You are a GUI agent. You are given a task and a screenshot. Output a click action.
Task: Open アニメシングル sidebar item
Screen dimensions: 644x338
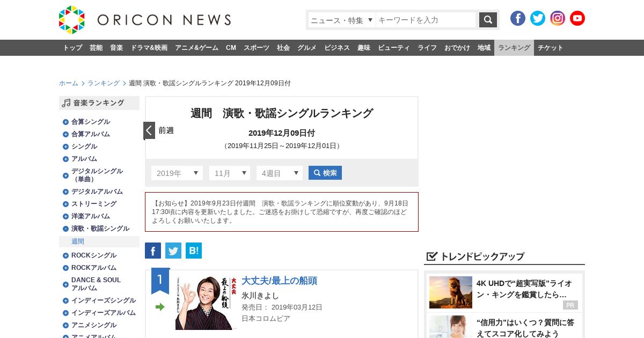94,325
